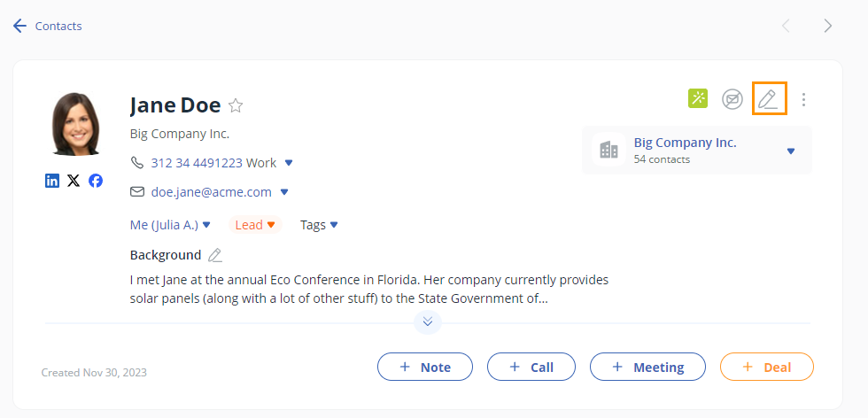
Task: Edit Background with the pencil icon
Action: 214,255
